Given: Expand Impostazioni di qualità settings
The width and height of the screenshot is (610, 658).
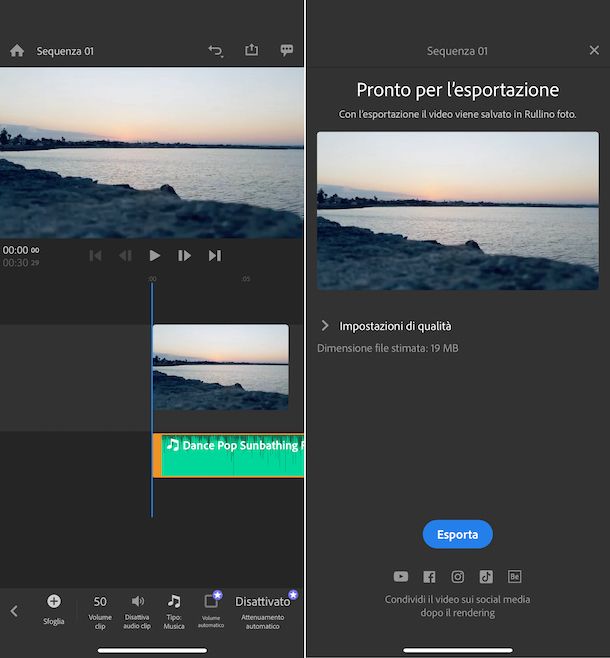Looking at the screenshot, I should pos(386,326).
